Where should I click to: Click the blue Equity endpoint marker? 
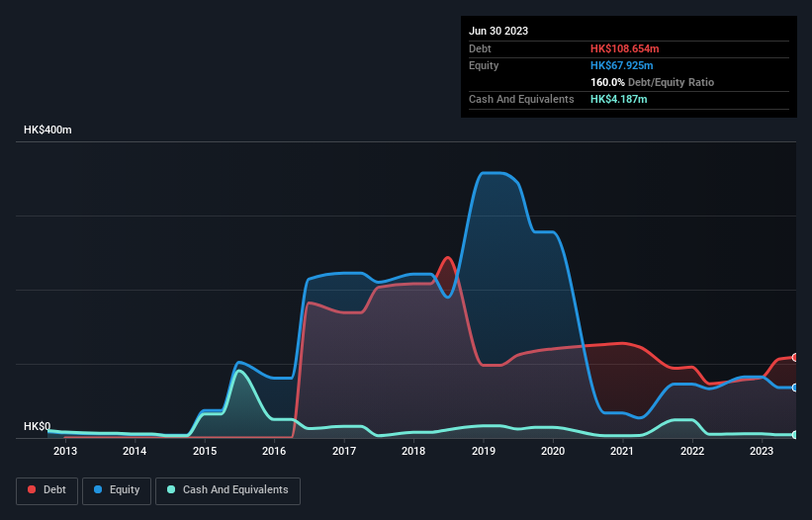(795, 388)
